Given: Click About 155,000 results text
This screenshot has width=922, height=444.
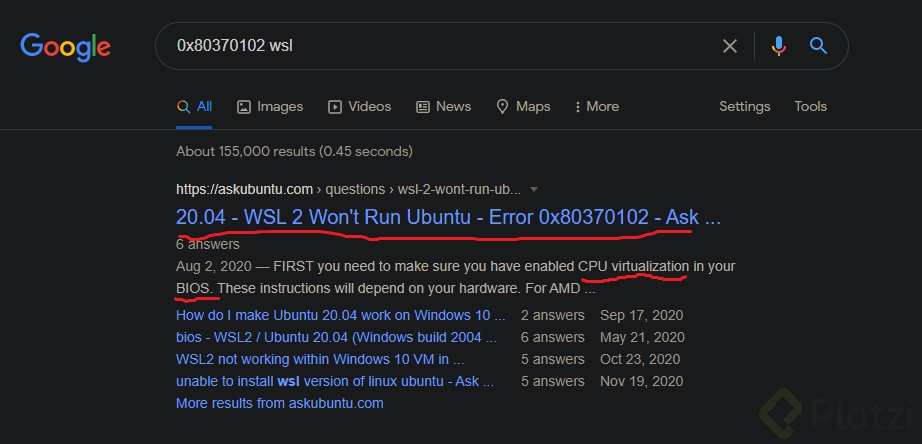Looking at the screenshot, I should click(294, 151).
